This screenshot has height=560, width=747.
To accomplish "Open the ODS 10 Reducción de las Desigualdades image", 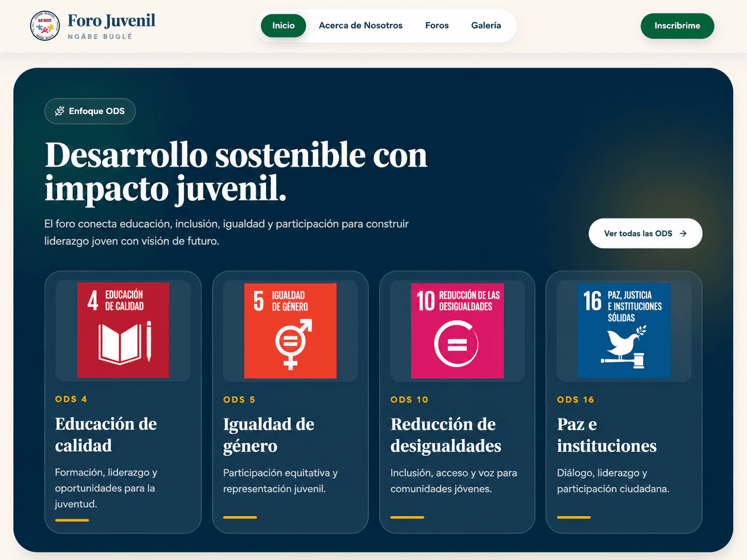I will click(x=458, y=331).
